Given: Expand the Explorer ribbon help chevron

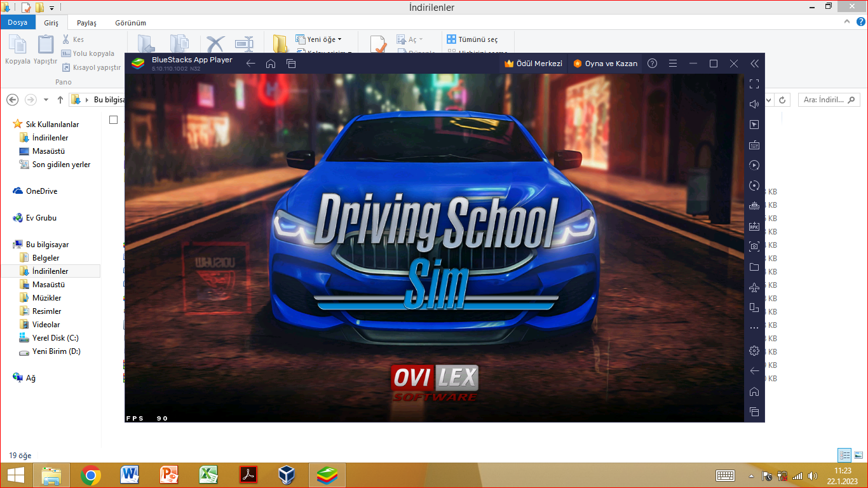Looking at the screenshot, I should coord(846,22).
